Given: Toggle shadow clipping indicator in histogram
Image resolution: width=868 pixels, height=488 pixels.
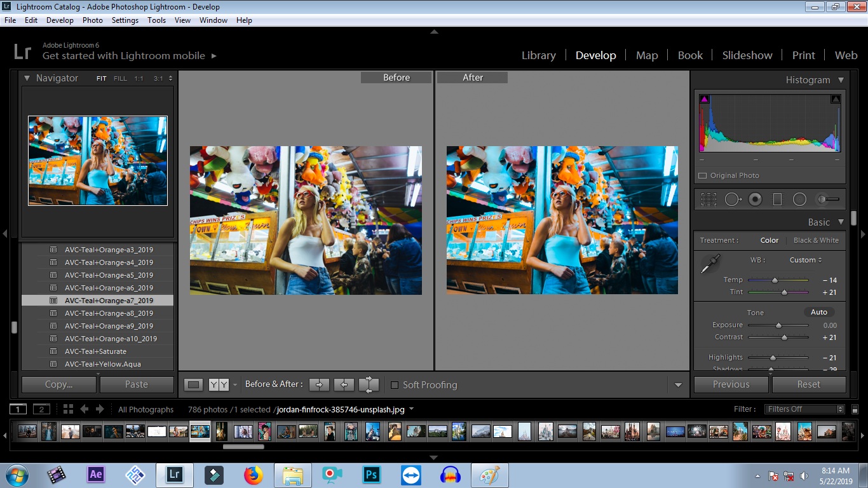Looking at the screenshot, I should point(704,99).
